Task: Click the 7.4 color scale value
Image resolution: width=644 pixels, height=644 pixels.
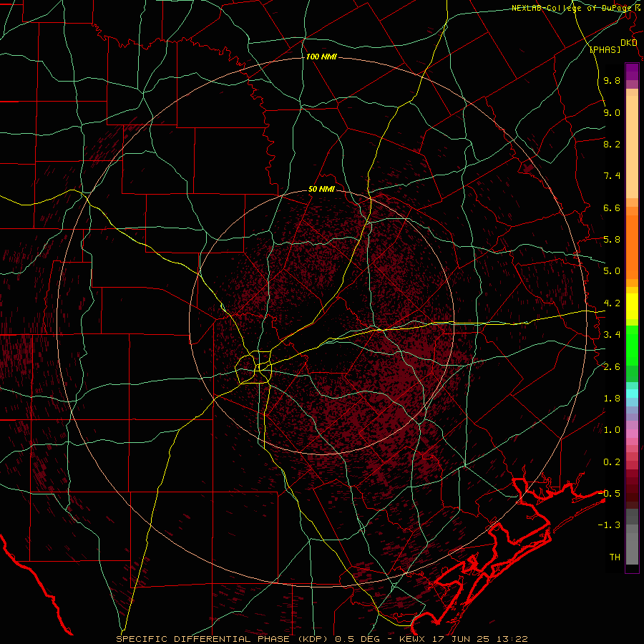Action: coord(612,176)
